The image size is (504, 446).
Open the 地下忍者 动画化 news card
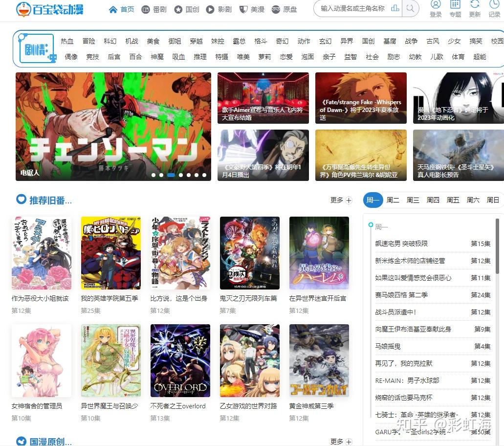(459, 98)
